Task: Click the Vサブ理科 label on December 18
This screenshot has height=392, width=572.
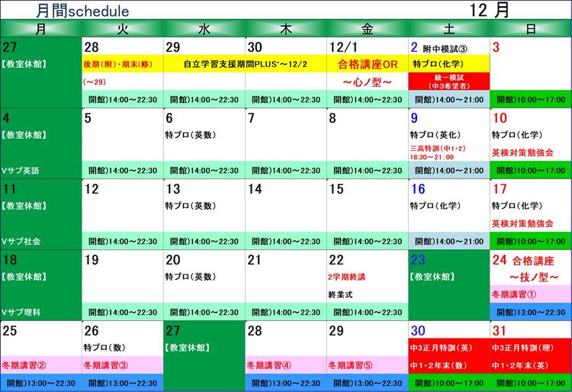Action: (x=21, y=312)
